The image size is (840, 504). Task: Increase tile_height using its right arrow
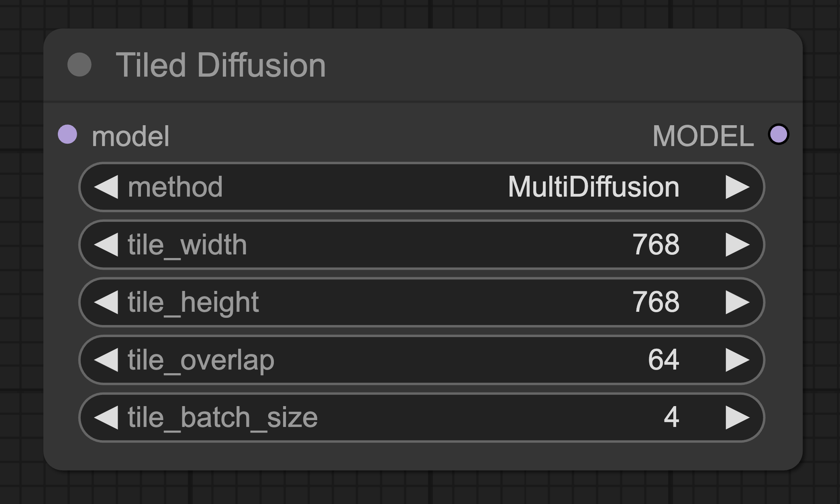[739, 303]
